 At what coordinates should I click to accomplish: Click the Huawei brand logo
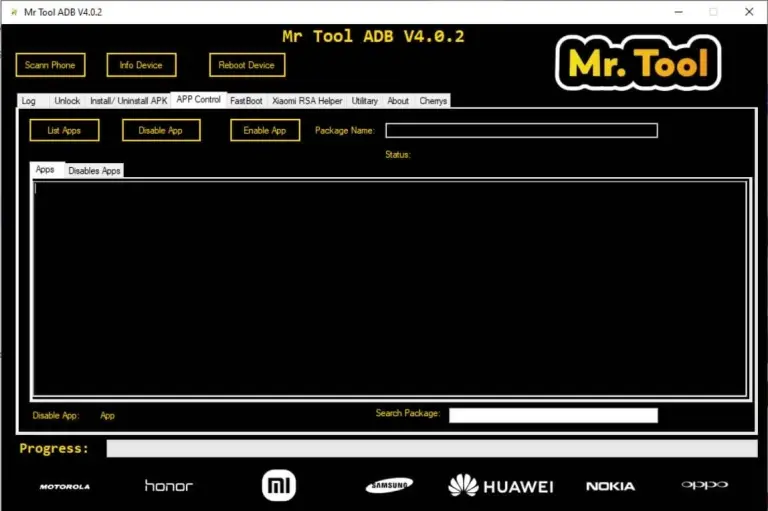(x=501, y=486)
